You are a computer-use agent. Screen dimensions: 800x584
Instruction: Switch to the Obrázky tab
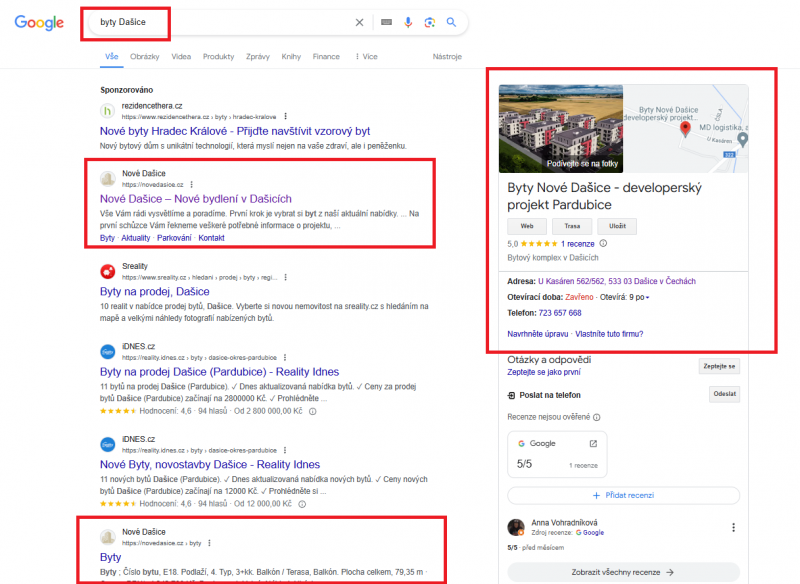(x=144, y=57)
